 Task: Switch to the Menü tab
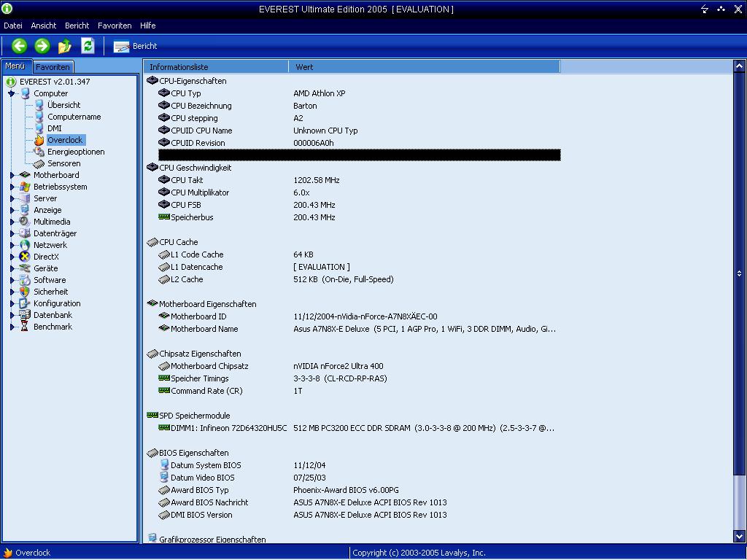(x=15, y=66)
